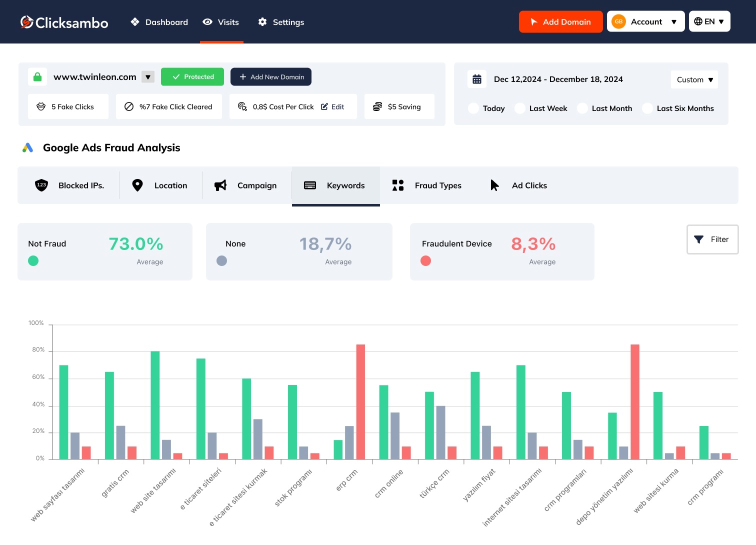The width and height of the screenshot is (756, 545).
Task: Click the green Not Fraud color dot
Action: coord(33,261)
